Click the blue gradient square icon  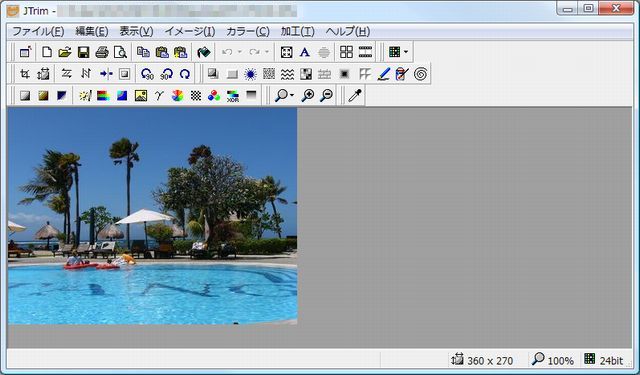[x=122, y=95]
